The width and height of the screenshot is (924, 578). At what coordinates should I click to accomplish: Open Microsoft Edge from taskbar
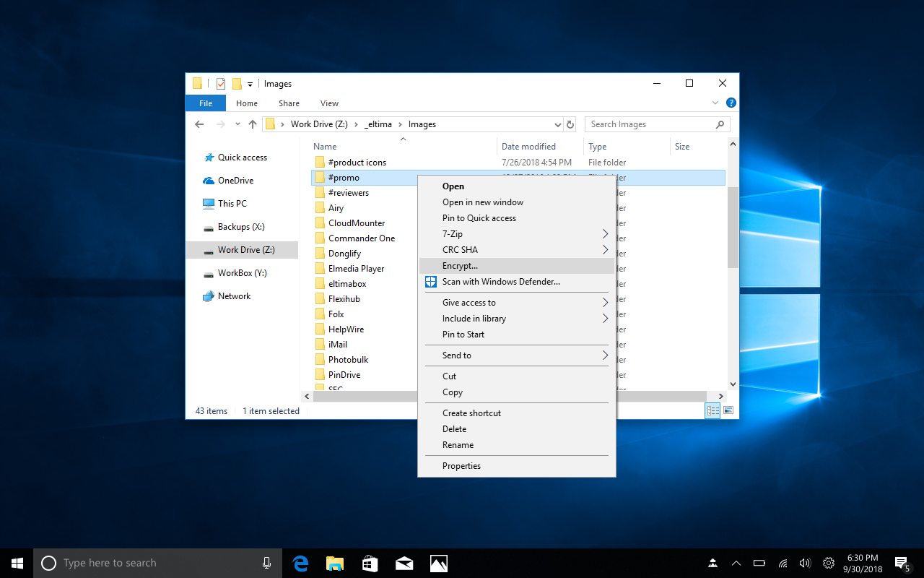[300, 563]
